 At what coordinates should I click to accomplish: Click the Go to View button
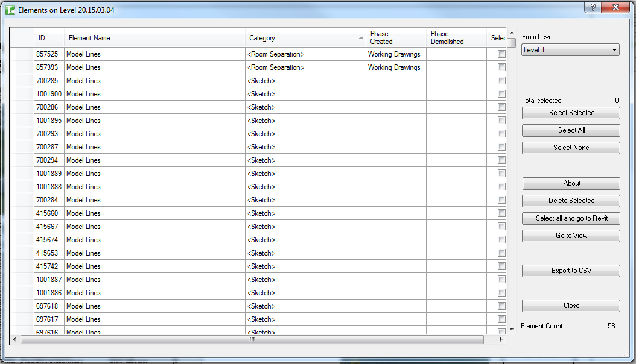click(x=571, y=236)
